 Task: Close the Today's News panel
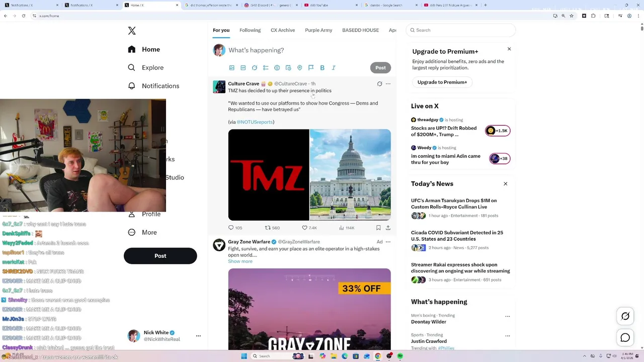(506, 184)
